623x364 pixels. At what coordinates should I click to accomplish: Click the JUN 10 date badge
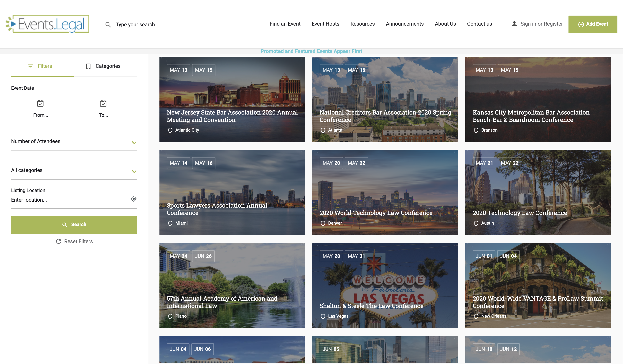[484, 349]
